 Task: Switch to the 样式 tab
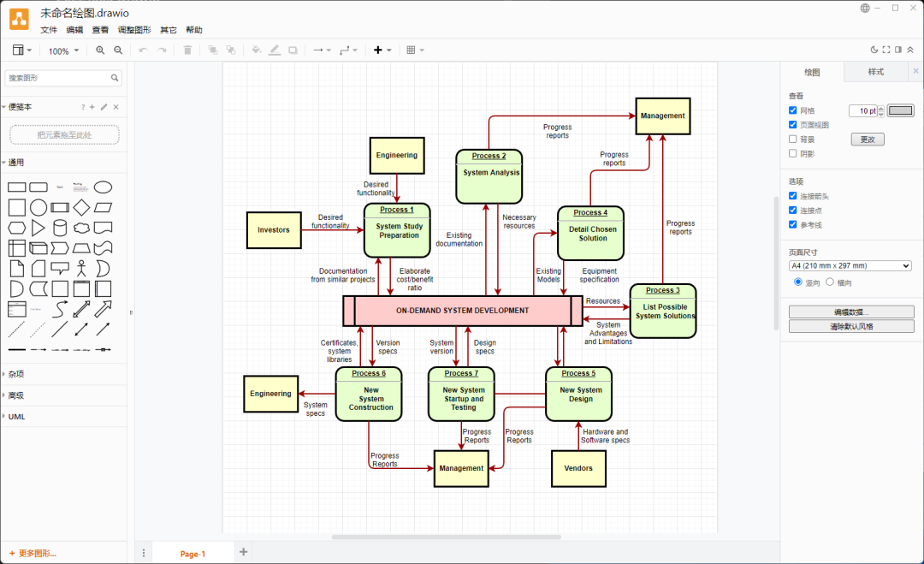(x=876, y=72)
